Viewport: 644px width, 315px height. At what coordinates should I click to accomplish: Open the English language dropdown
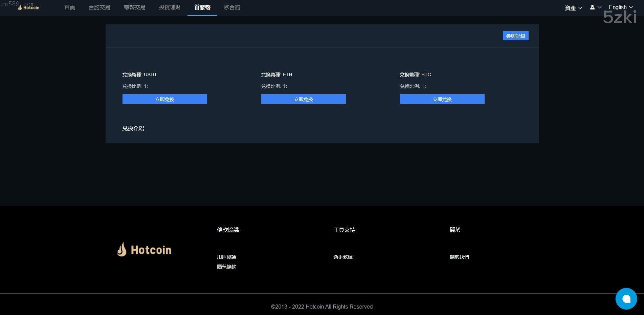pyautogui.click(x=621, y=7)
